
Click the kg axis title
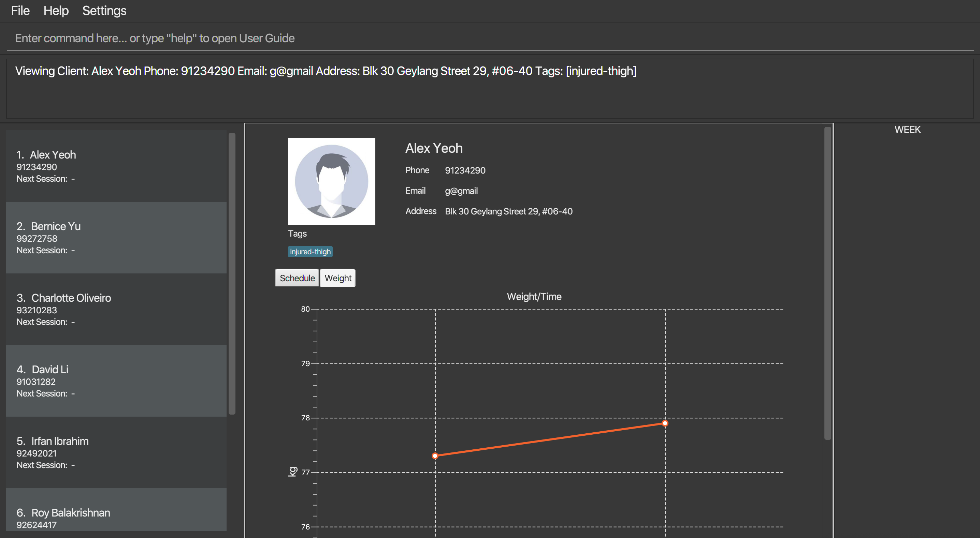click(292, 472)
